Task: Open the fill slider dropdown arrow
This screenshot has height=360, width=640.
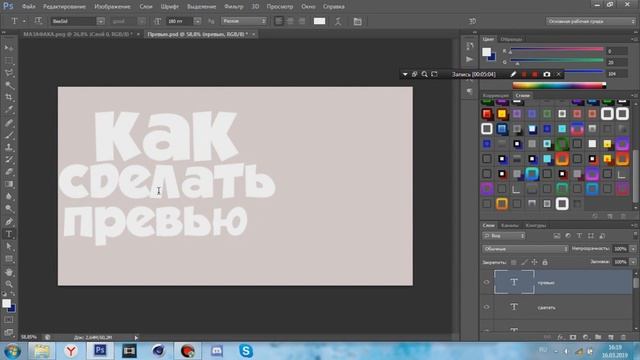Action: click(633, 262)
